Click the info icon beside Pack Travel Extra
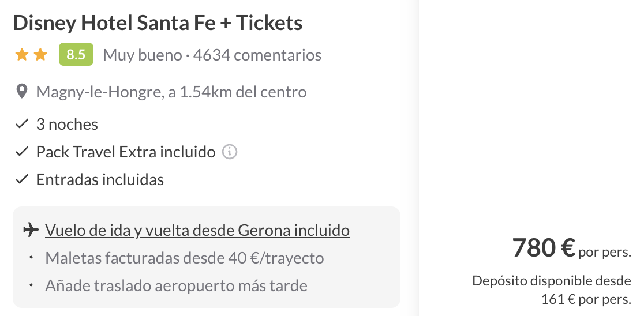This screenshot has height=316, width=644. click(x=230, y=152)
